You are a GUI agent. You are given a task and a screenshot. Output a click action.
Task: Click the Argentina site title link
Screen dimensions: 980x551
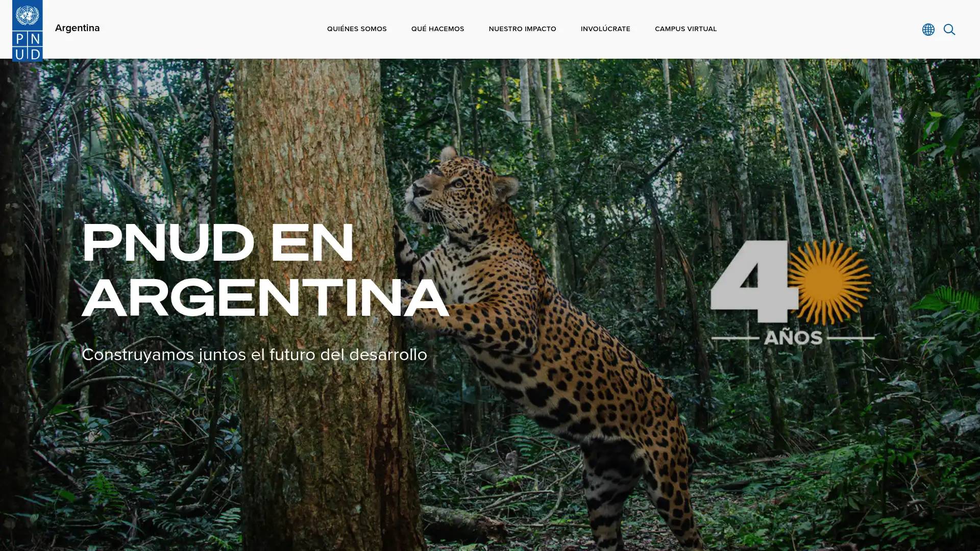pos(77,28)
